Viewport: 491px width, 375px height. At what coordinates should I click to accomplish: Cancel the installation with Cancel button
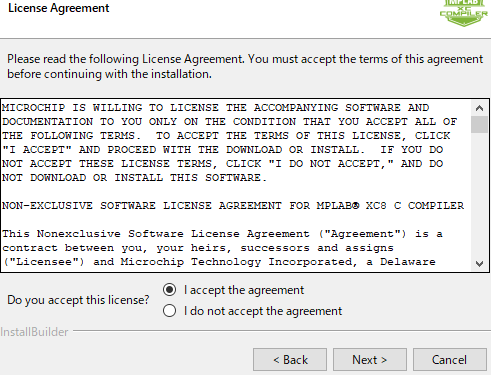pos(450,360)
